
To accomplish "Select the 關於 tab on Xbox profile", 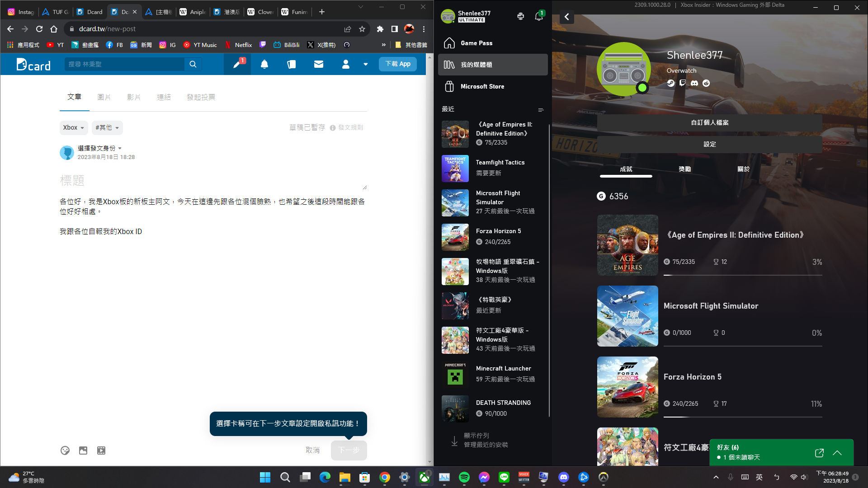I will pos(743,169).
